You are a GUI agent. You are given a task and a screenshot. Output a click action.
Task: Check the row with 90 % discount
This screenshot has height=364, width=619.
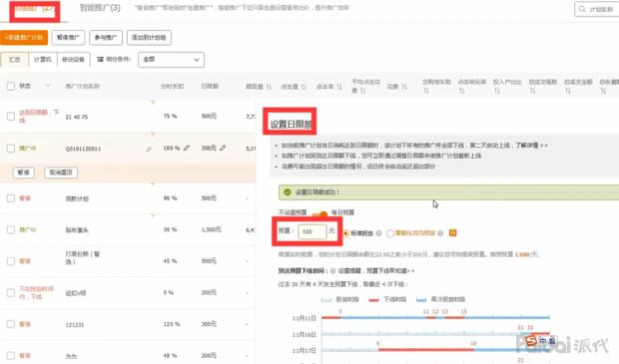pos(11,198)
